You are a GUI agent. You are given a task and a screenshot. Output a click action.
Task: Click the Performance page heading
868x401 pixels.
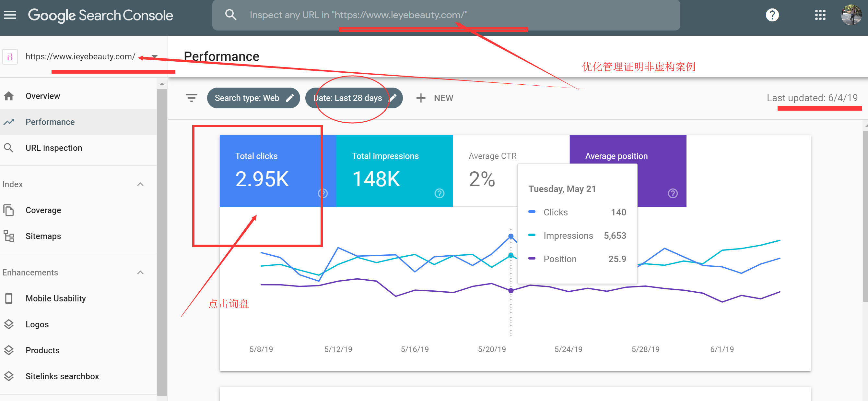pyautogui.click(x=221, y=56)
